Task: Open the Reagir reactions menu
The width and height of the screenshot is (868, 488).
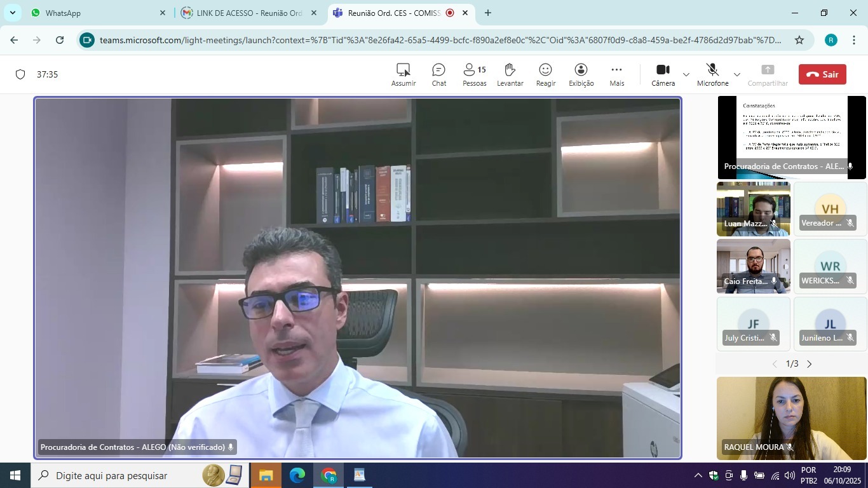Action: pyautogui.click(x=545, y=74)
